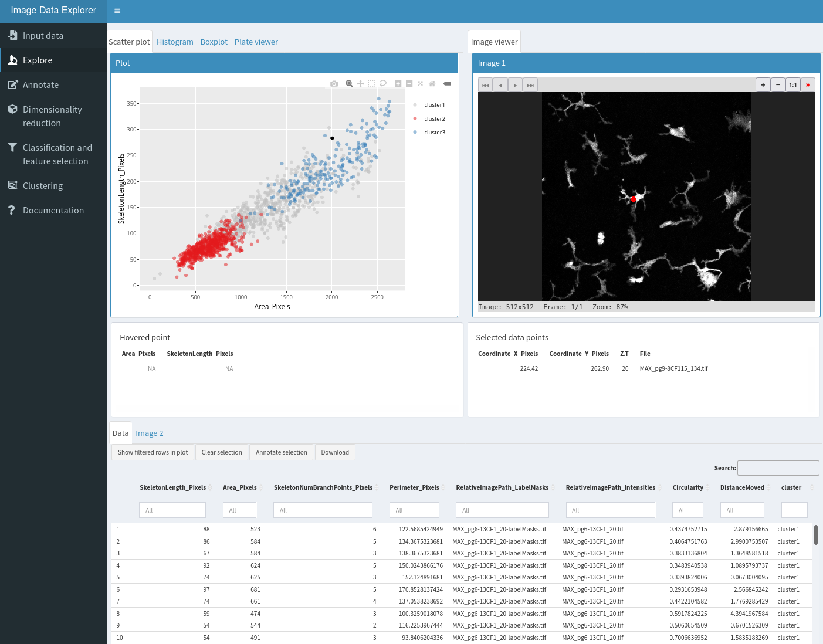Download plot as PNG camera icon

(x=334, y=84)
